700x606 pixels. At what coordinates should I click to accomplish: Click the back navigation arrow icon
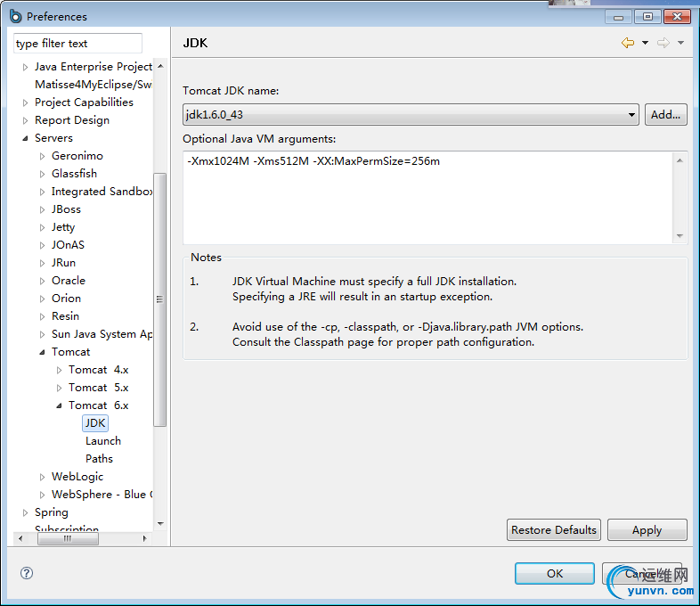coord(628,43)
